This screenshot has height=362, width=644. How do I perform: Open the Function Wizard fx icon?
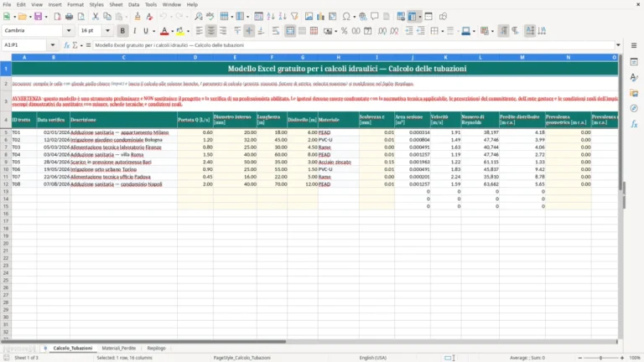(x=66, y=45)
